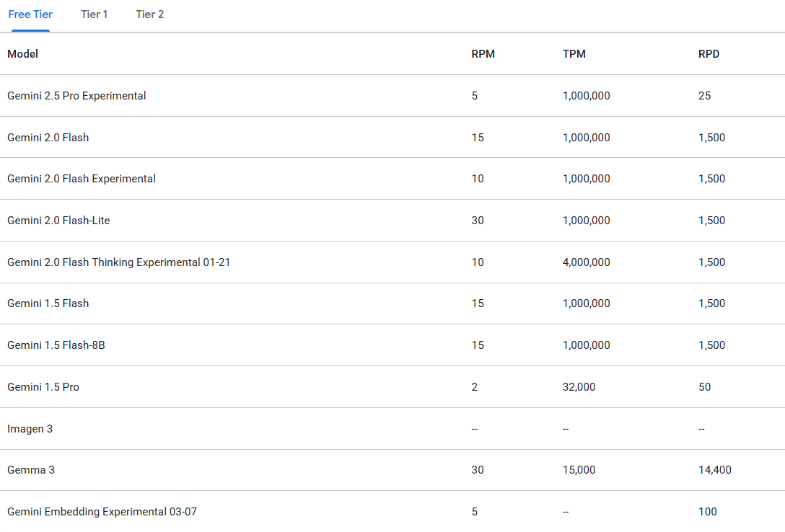This screenshot has height=532, width=785.
Task: Click the 14,400 RPD value for Gemma 3
Action: 715,470
